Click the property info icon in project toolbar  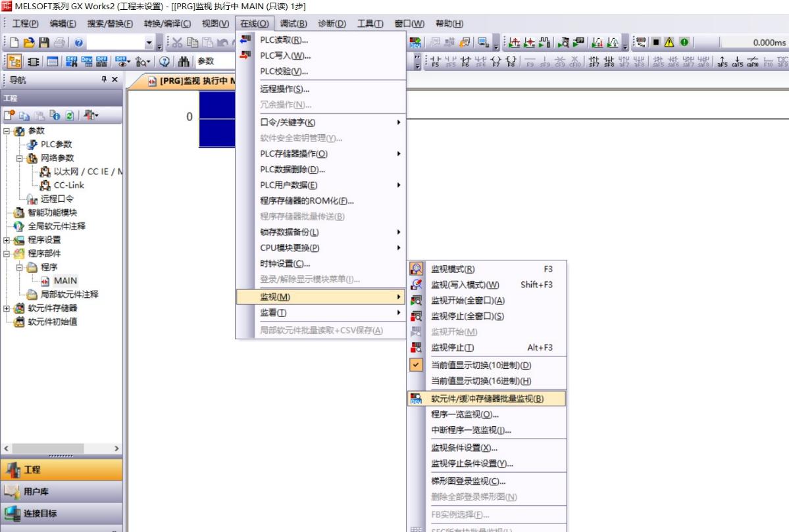tap(55, 115)
